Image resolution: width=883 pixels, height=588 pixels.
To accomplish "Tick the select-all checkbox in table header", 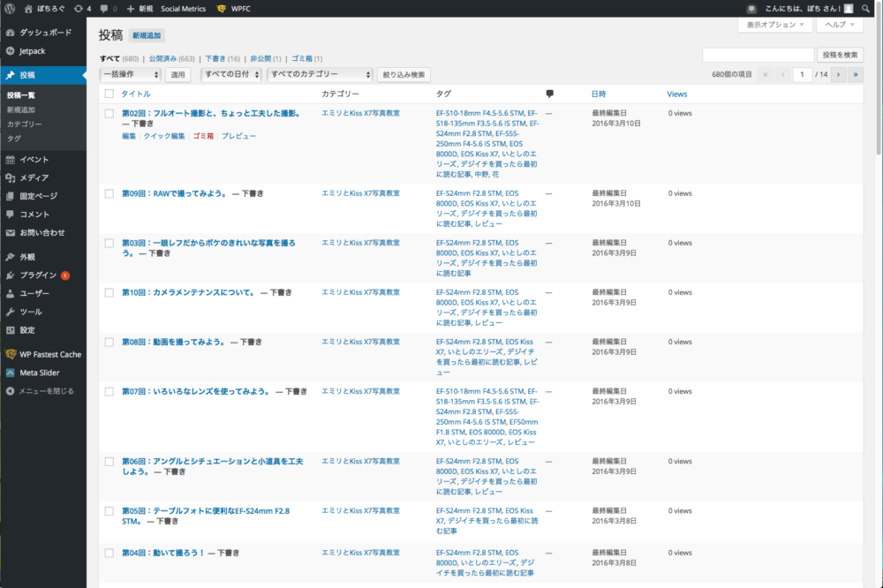I will pyautogui.click(x=109, y=94).
